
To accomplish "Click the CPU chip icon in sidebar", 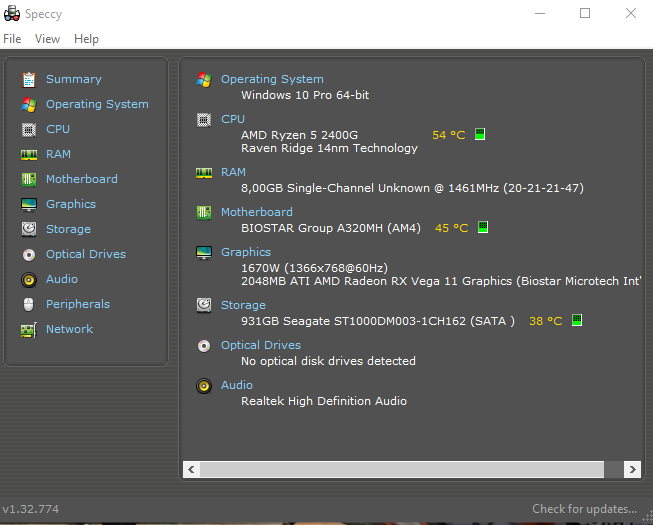I will [29, 129].
